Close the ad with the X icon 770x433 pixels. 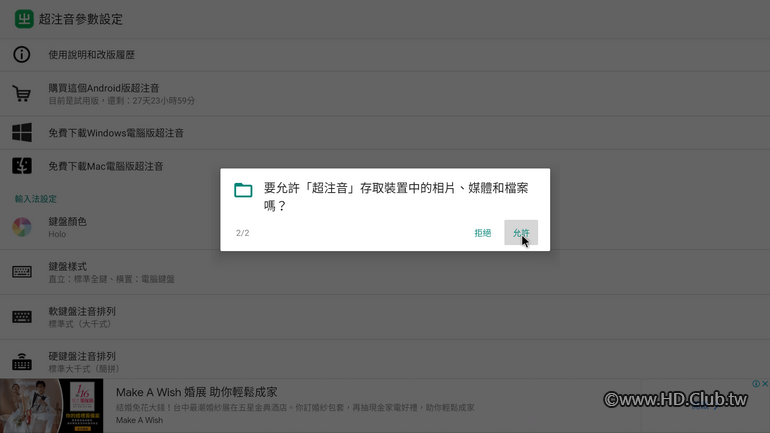click(x=765, y=383)
